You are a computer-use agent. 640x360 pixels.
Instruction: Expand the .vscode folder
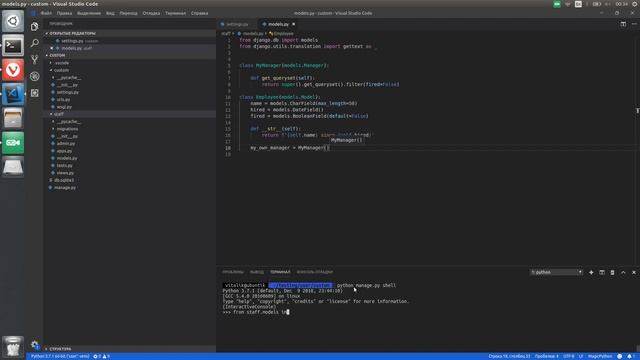click(62, 63)
